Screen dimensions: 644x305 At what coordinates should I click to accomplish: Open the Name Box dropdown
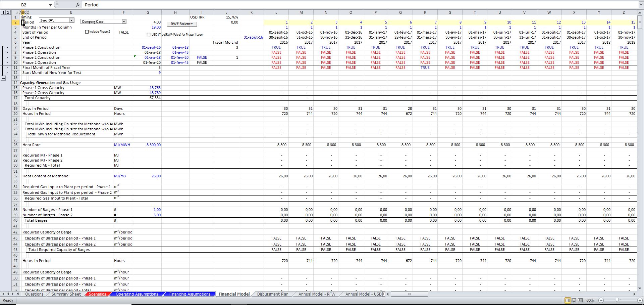point(50,5)
